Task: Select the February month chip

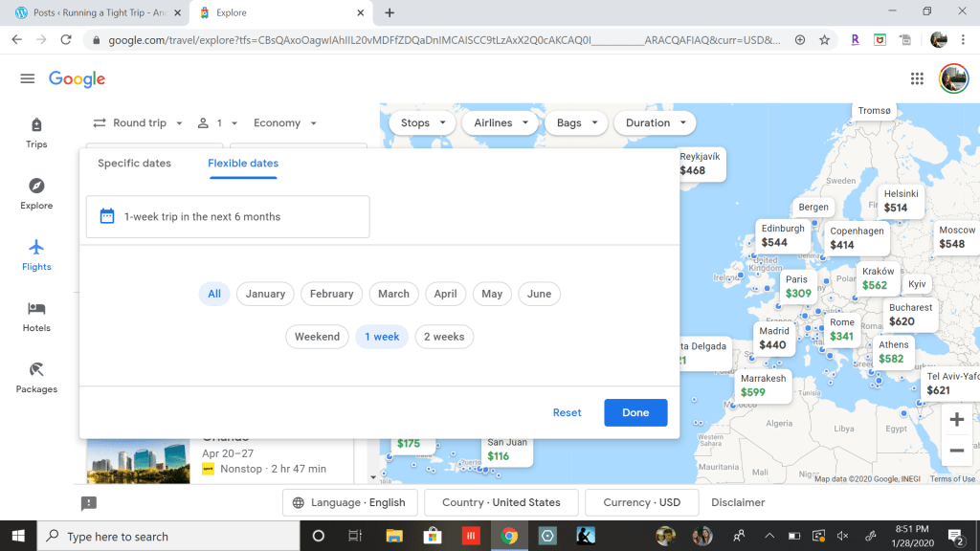Action: tap(331, 294)
